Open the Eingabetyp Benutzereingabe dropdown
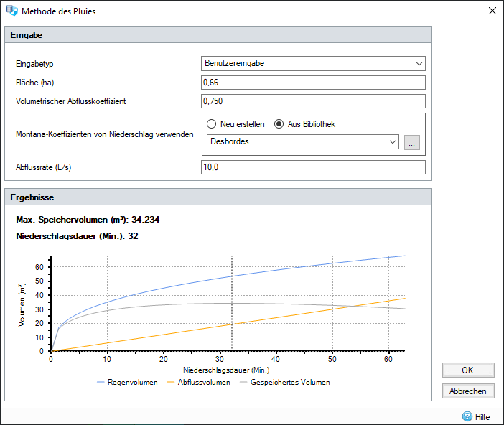 [313, 64]
